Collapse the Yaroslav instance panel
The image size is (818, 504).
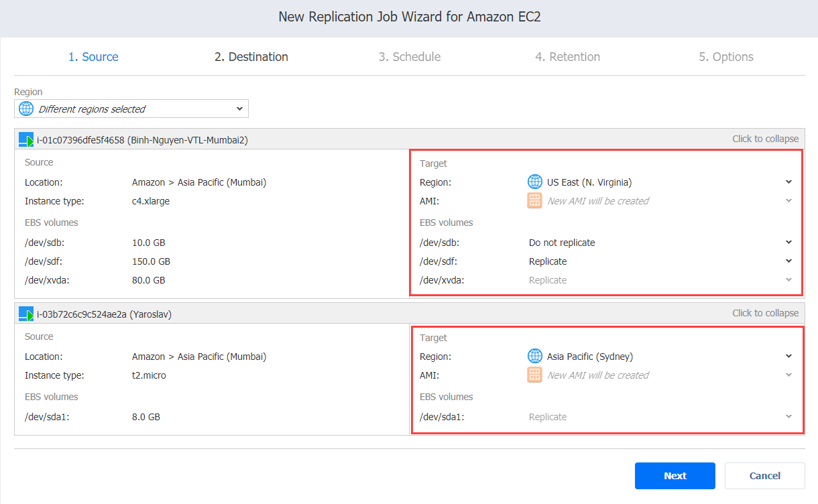click(765, 313)
